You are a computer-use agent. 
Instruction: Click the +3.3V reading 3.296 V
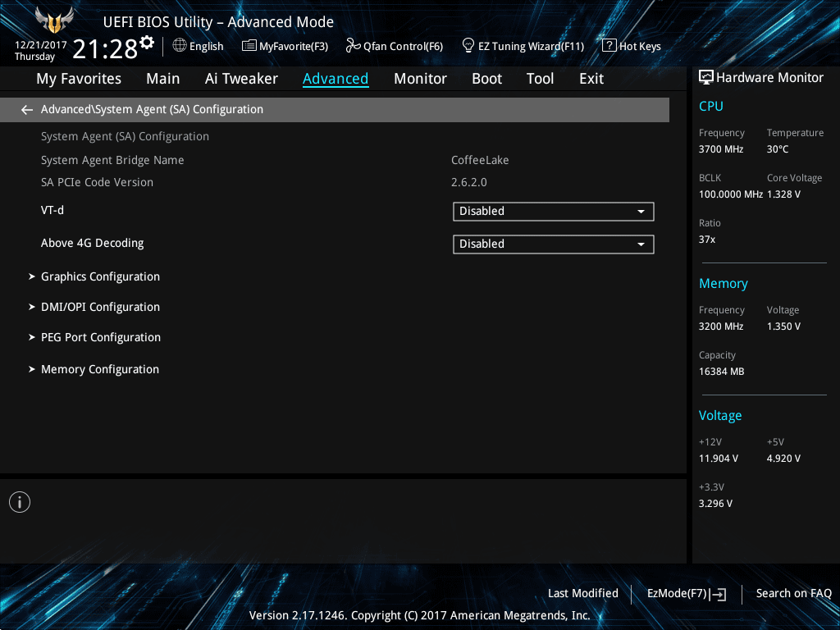tap(715, 503)
